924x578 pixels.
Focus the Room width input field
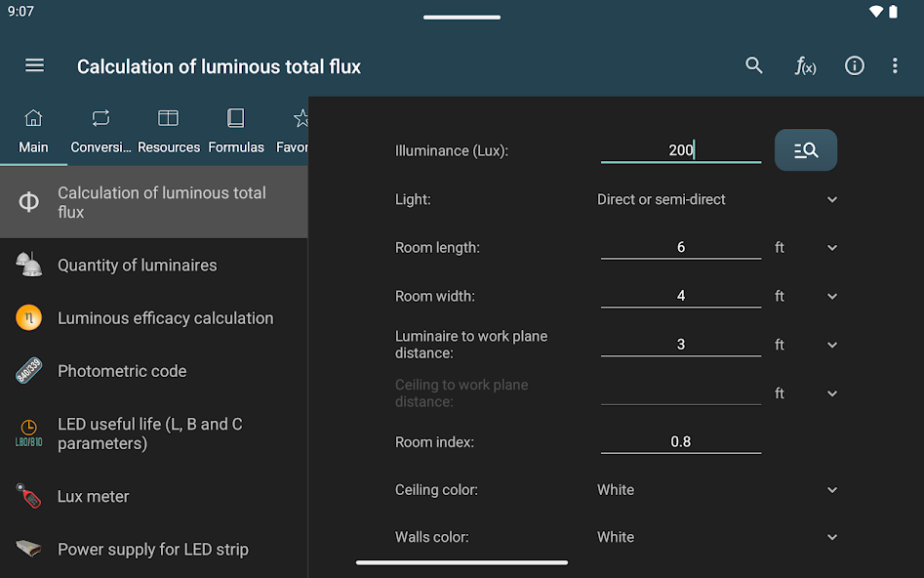tap(681, 296)
